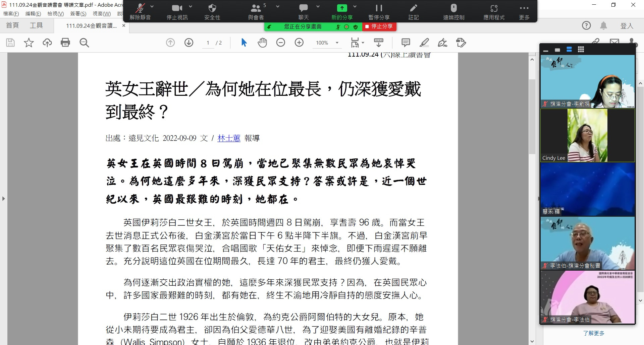Switch to the 工具 tab

click(x=36, y=25)
